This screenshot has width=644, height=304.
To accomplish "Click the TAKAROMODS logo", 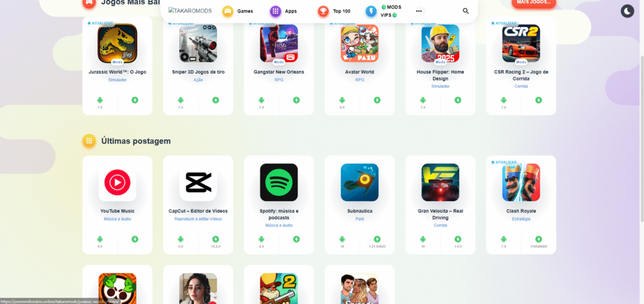I will (x=190, y=11).
